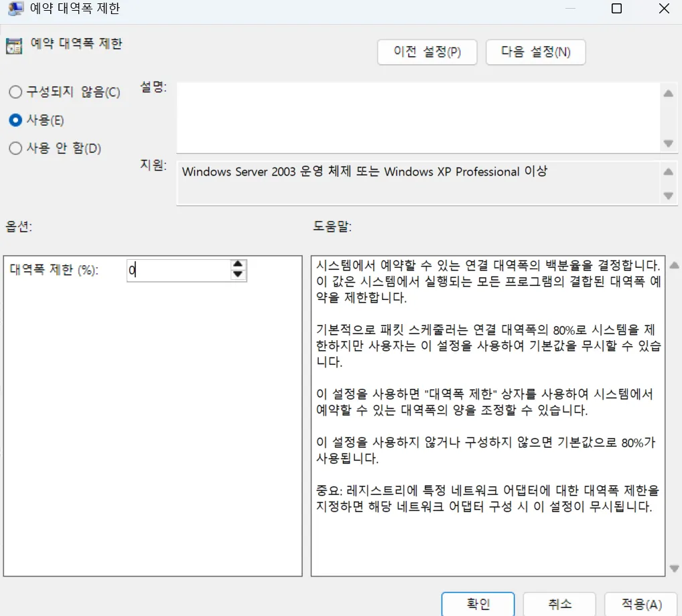This screenshot has height=616, width=682.
Task: Click the policy icon in the title bar
Action: coord(15,9)
